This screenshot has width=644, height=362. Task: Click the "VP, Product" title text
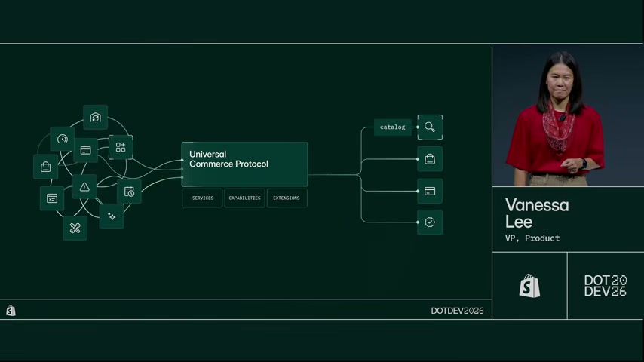[532, 238]
